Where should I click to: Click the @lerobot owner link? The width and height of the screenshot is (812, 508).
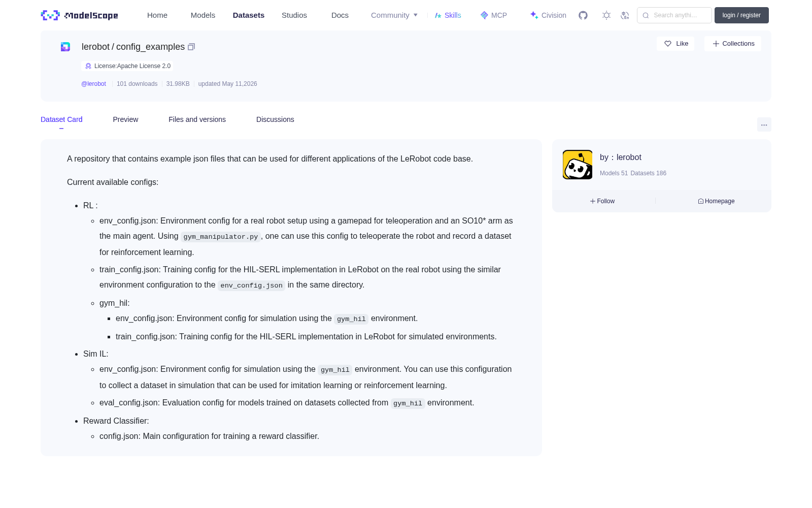[x=93, y=84]
